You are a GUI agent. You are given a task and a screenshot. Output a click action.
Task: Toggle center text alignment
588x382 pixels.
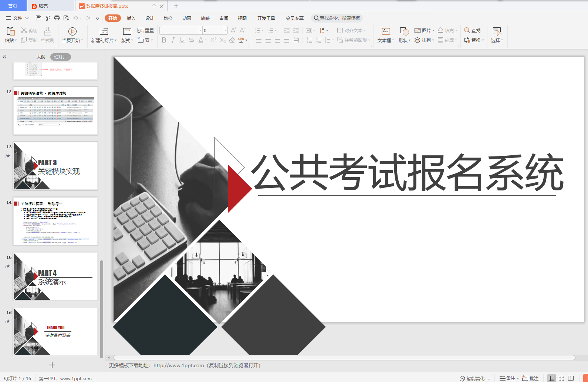(x=268, y=40)
